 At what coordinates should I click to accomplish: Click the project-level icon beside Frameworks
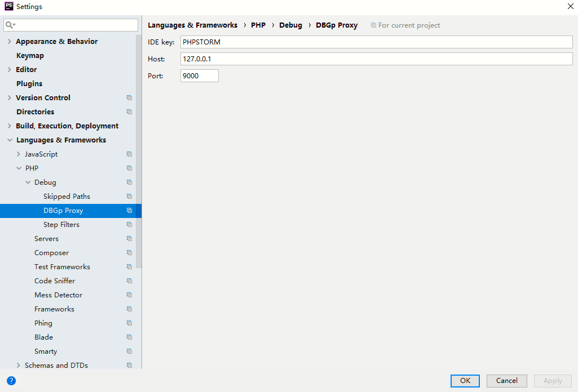tap(129, 309)
